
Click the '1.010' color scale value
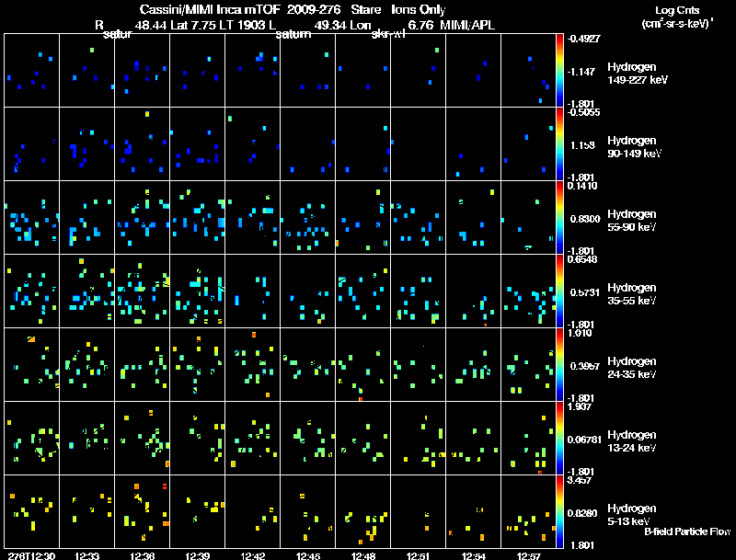pyautogui.click(x=580, y=333)
